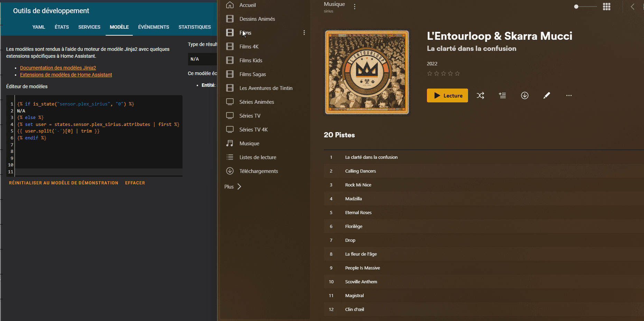Open the Services tab
Image resolution: width=644 pixels, height=321 pixels.
pyautogui.click(x=89, y=27)
